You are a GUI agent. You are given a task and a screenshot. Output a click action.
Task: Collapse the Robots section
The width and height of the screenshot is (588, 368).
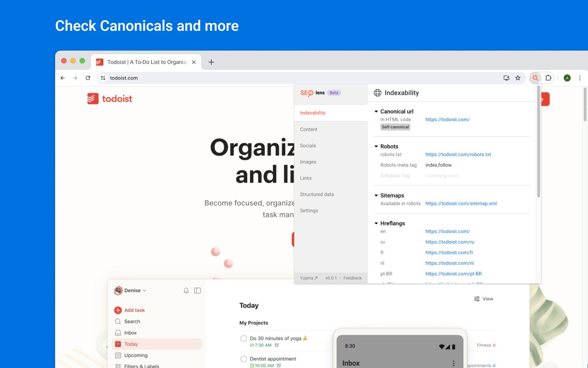(x=376, y=146)
